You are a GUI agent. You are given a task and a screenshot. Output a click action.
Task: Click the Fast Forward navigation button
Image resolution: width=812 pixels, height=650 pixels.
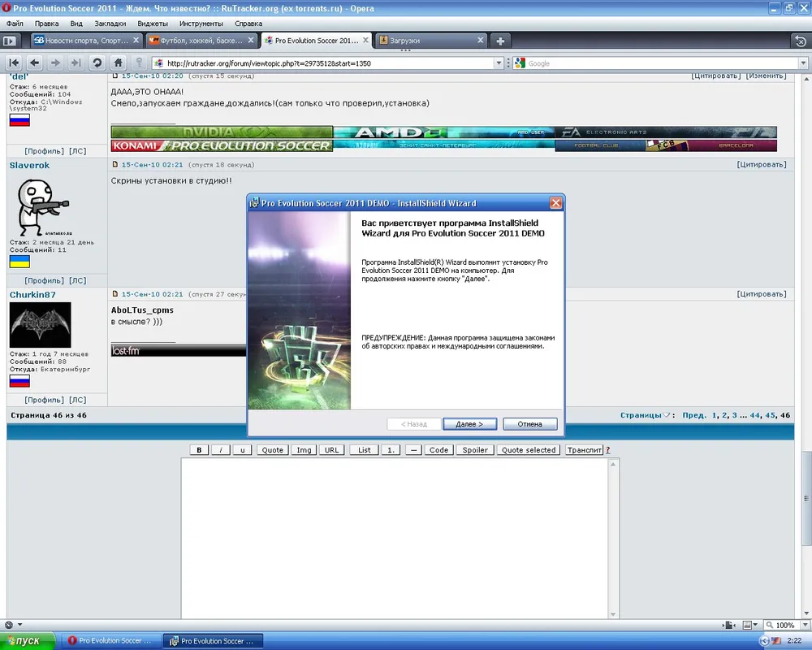tap(76, 63)
